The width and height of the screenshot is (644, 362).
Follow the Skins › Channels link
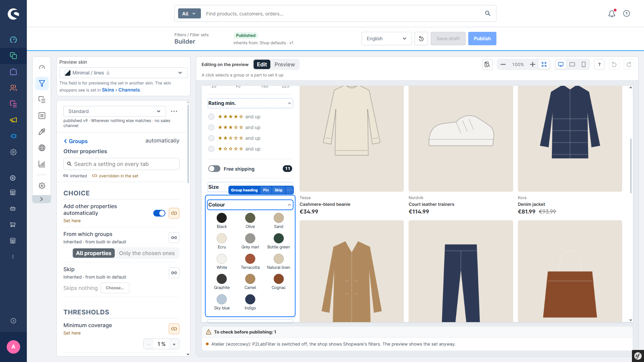point(121,90)
